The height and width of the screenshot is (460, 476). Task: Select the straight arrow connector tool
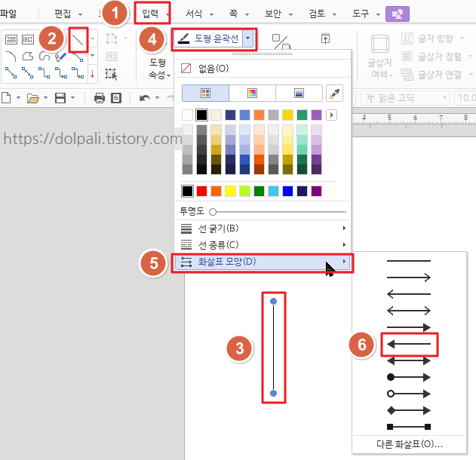(x=11, y=73)
